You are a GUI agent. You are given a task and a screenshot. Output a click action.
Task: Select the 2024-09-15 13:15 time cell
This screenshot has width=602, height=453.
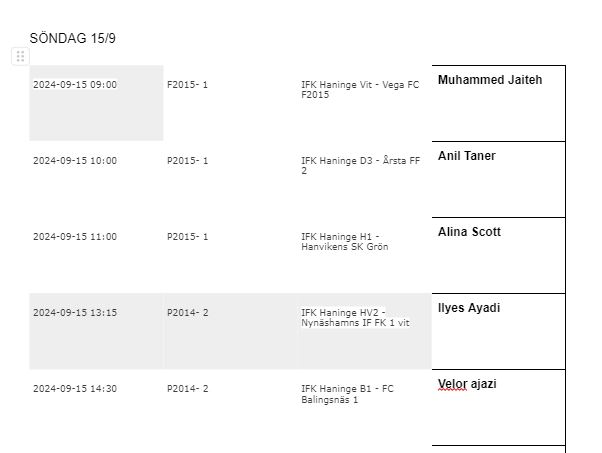75,313
